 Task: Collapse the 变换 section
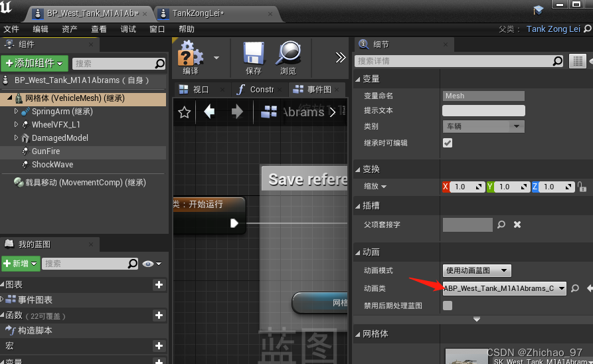357,169
